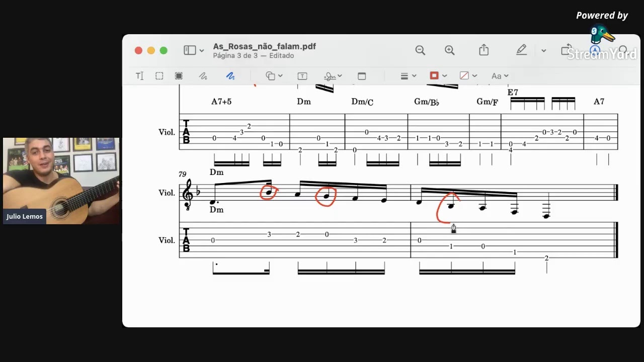
Task: Click the A7+5 chord label
Action: point(221,102)
